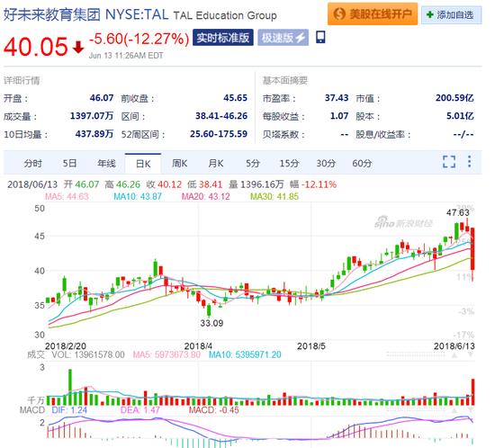Click the MA20: 43.12 legend label
Image resolution: width=495 pixels, height=448 pixels.
[206, 196]
